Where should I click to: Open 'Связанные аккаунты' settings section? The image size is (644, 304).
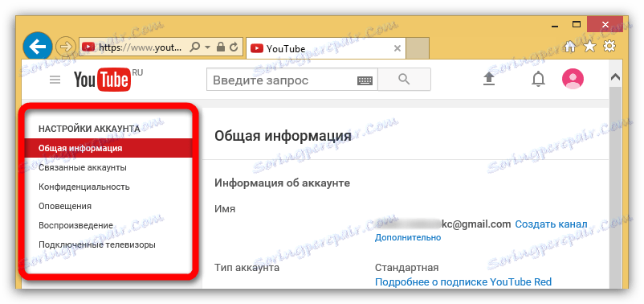tap(83, 168)
